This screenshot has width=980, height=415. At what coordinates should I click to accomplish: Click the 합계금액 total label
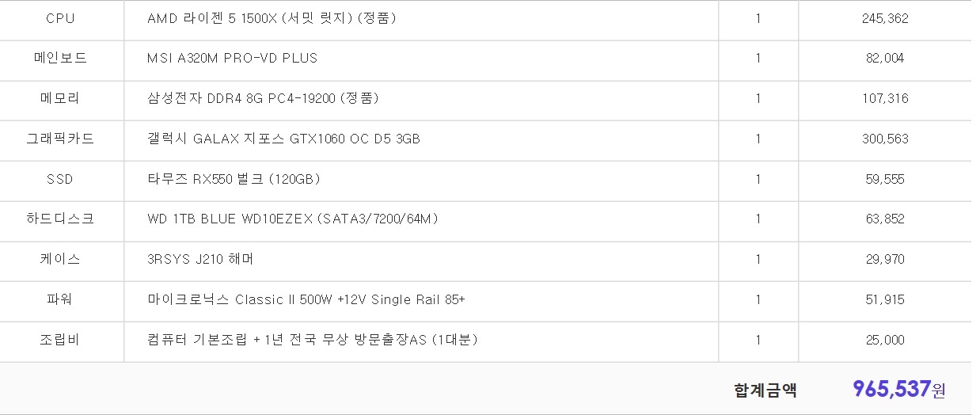point(765,390)
